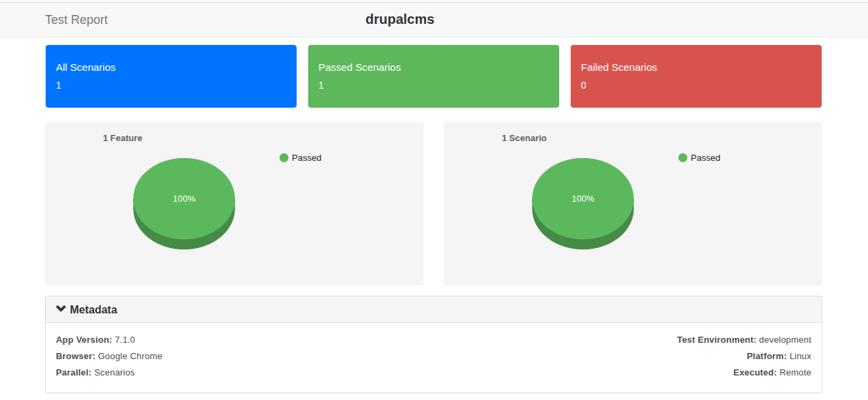Click the Passed Scenarios count 1
Screen dimensions: 868x400
(x=321, y=85)
